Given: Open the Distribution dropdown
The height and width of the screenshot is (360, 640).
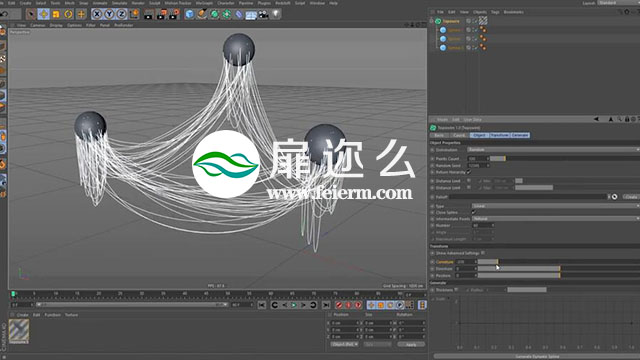Looking at the screenshot, I should [x=553, y=150].
